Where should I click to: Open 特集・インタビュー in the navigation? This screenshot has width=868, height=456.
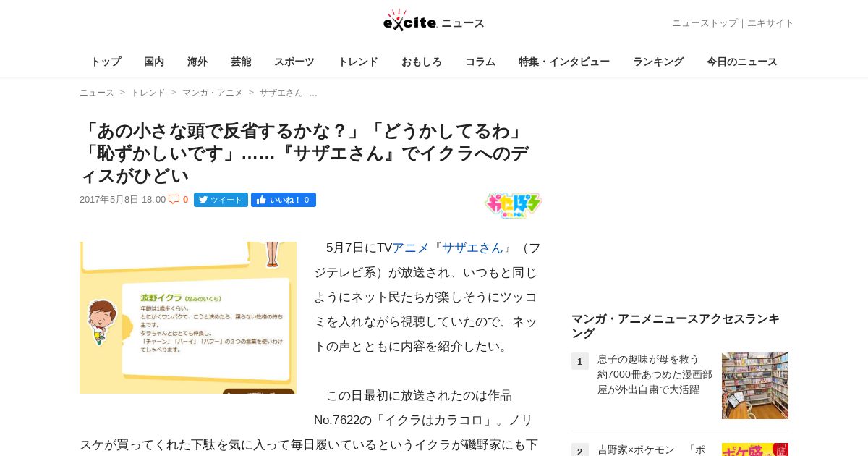point(564,62)
